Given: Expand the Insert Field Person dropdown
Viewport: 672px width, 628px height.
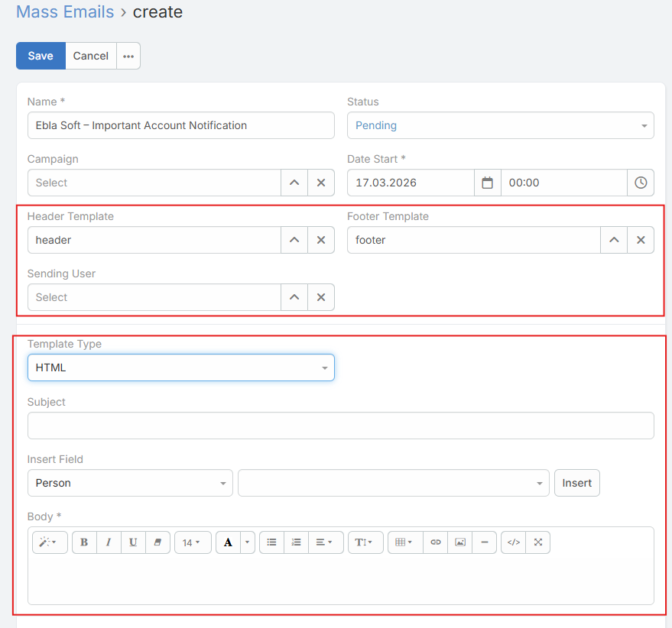Looking at the screenshot, I should coord(130,483).
